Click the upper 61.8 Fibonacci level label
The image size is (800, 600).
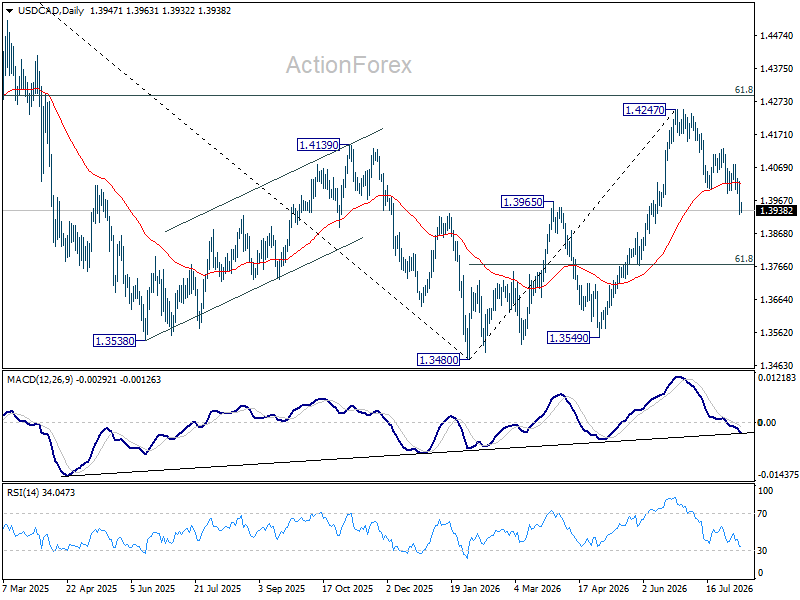pyautogui.click(x=743, y=90)
